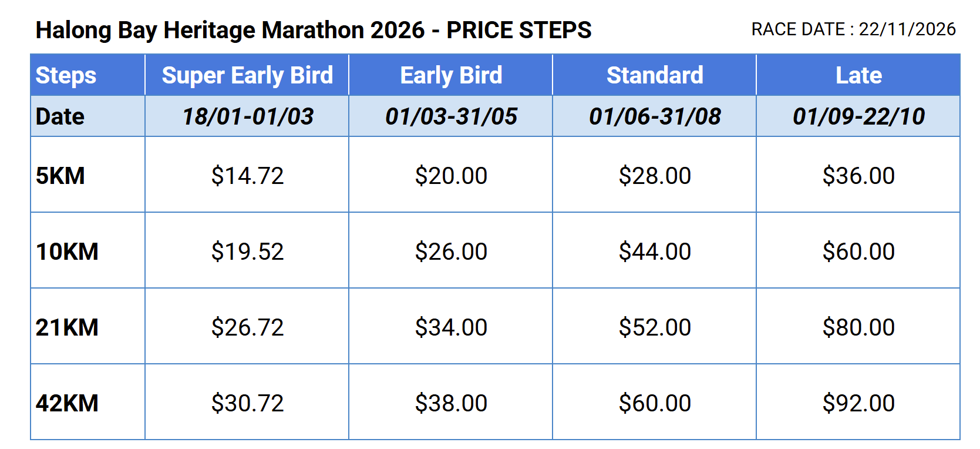This screenshot has height=449, width=980.
Task: Click the Super Early Bird column header
Action: tap(247, 75)
